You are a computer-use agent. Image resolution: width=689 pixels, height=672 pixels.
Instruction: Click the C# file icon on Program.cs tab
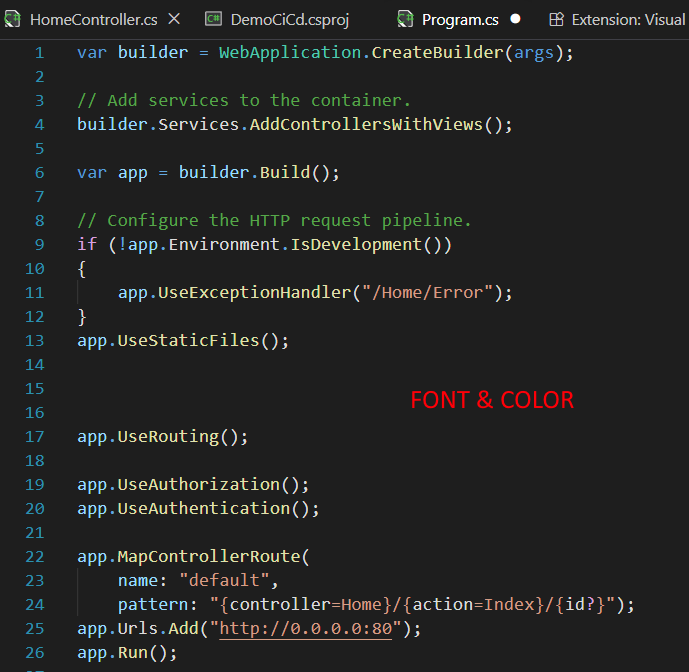[405, 19]
